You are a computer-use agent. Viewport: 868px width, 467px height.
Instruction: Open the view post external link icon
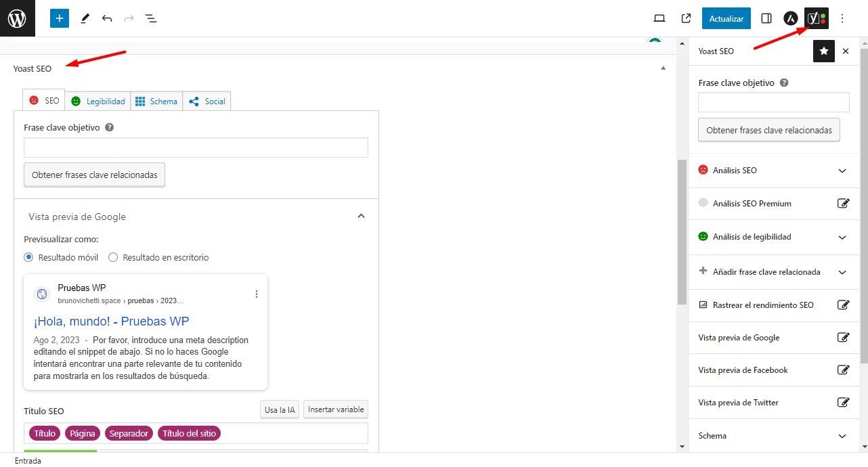click(x=686, y=18)
